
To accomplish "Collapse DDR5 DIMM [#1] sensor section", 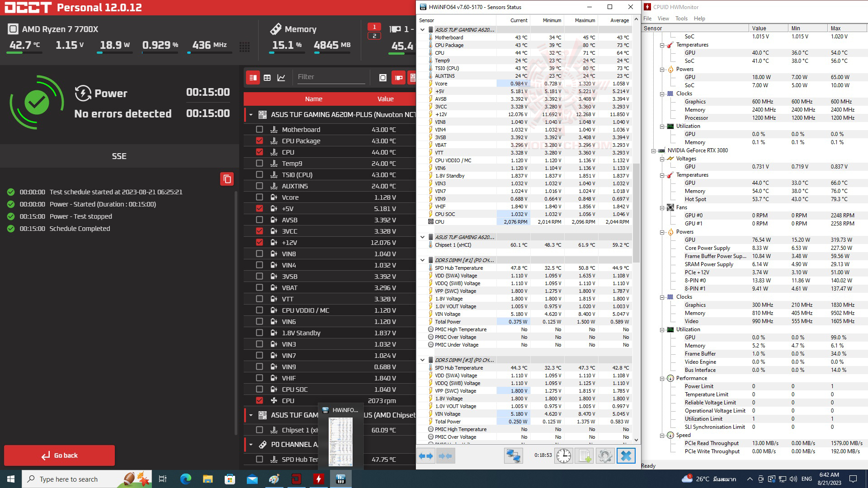I will tap(422, 260).
